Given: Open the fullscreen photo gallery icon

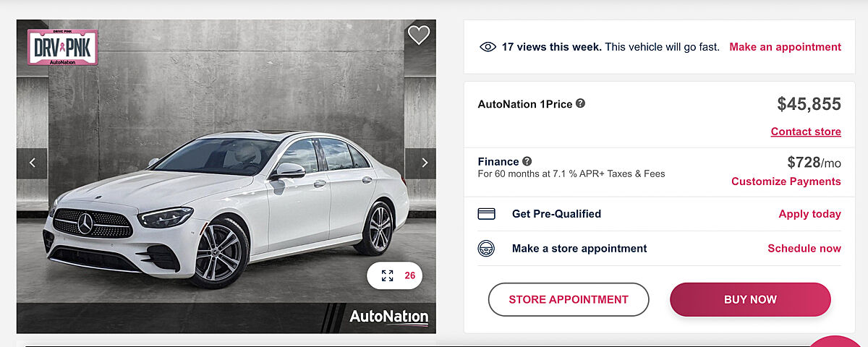Looking at the screenshot, I should 388,275.
